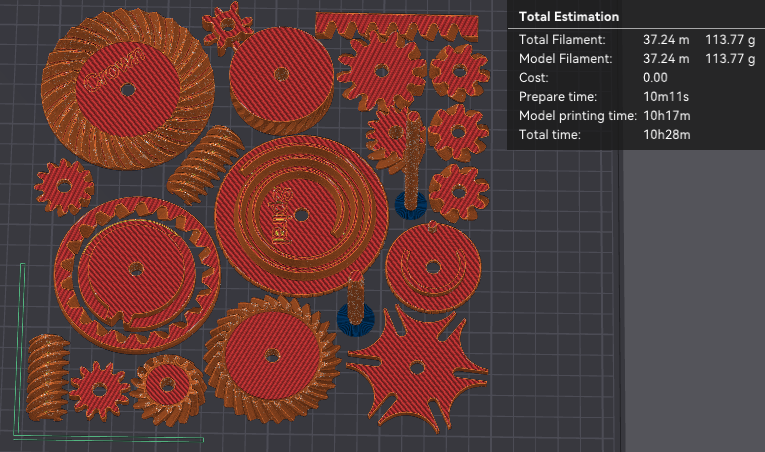Select the upper blue pin base
765x452 pixels.
pos(410,204)
